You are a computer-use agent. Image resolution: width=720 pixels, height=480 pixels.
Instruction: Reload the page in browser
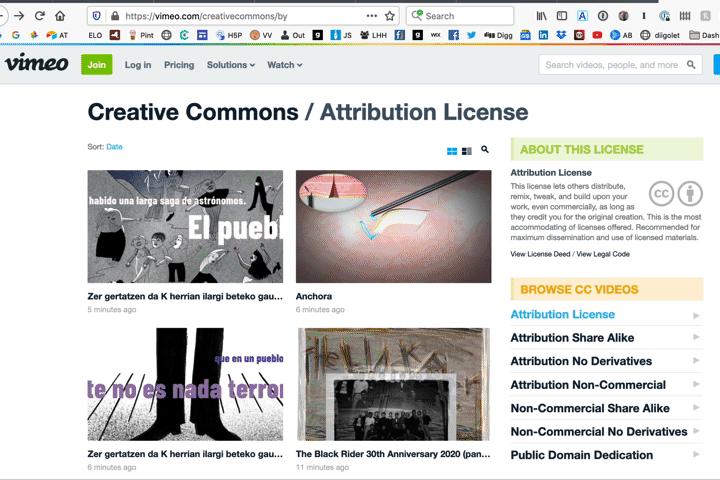coord(40,16)
